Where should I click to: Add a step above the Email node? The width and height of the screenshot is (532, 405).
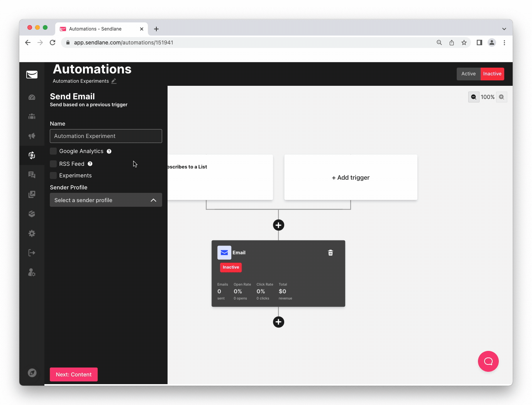278,225
